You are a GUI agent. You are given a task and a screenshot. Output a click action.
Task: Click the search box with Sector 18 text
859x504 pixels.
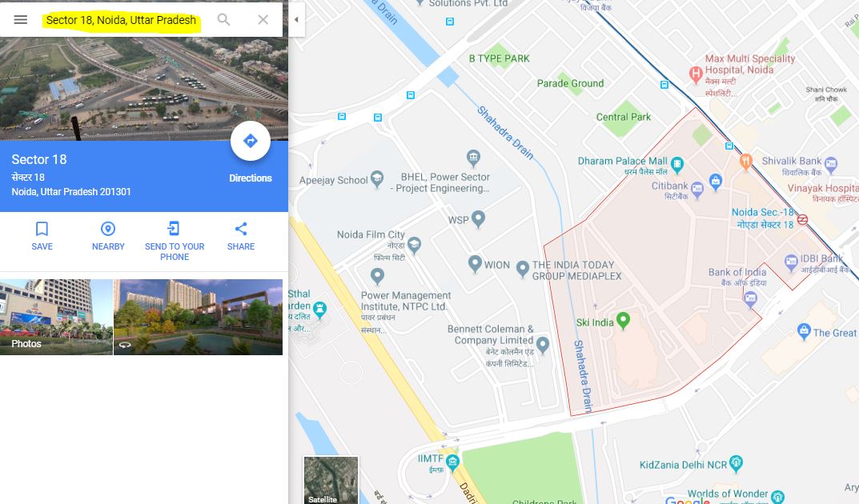(121, 20)
